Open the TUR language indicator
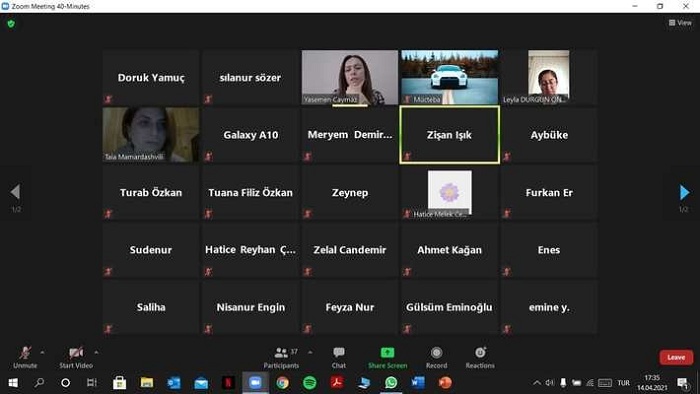 624,383
